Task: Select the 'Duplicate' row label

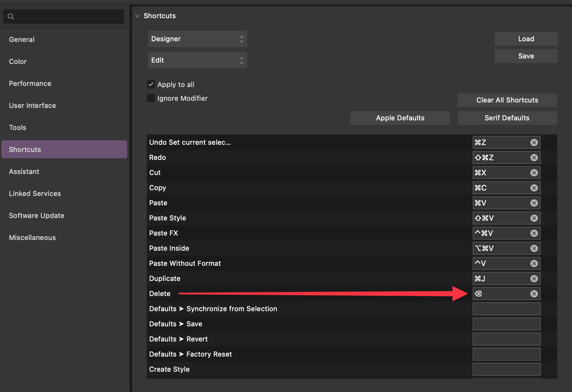Action: pos(165,279)
